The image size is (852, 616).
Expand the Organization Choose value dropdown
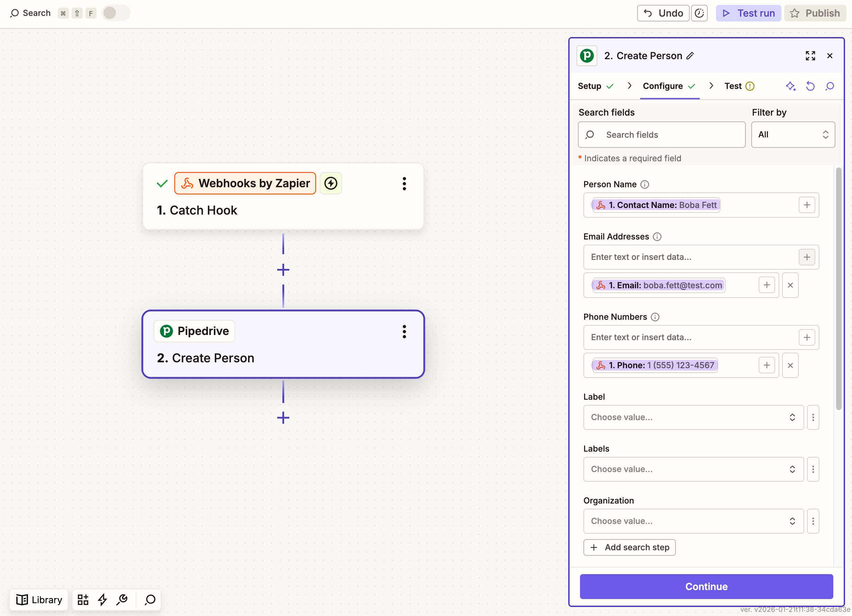pos(693,521)
